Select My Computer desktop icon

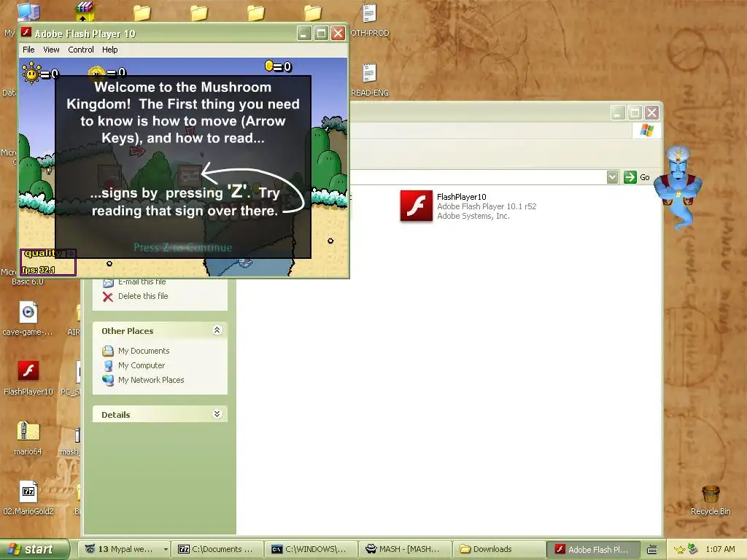click(x=27, y=12)
